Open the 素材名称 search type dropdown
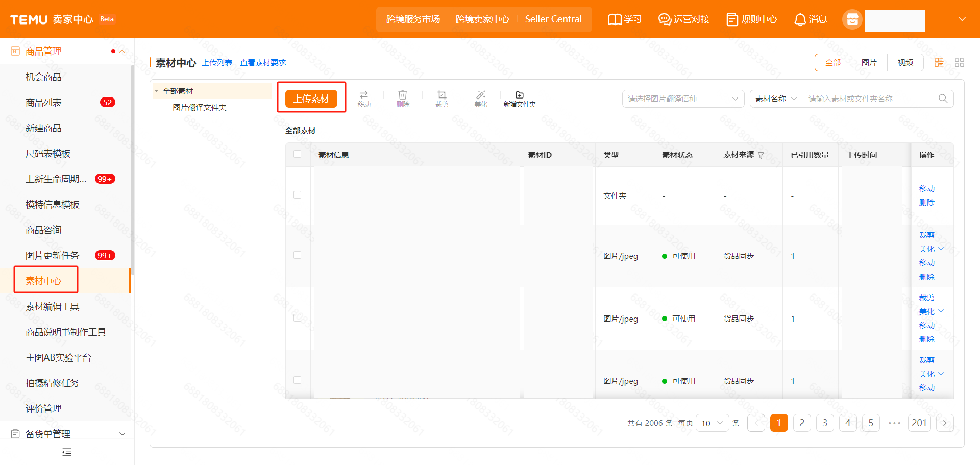This screenshot has width=980, height=465. tap(776, 99)
